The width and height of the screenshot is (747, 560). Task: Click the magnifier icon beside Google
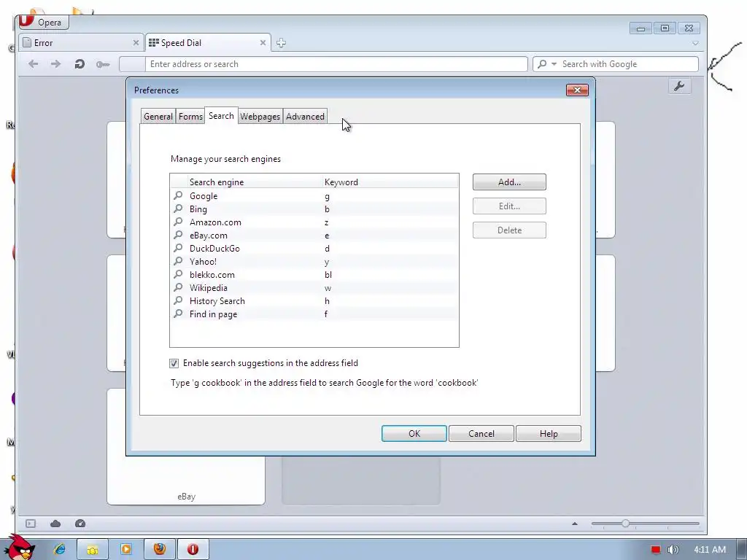click(178, 195)
